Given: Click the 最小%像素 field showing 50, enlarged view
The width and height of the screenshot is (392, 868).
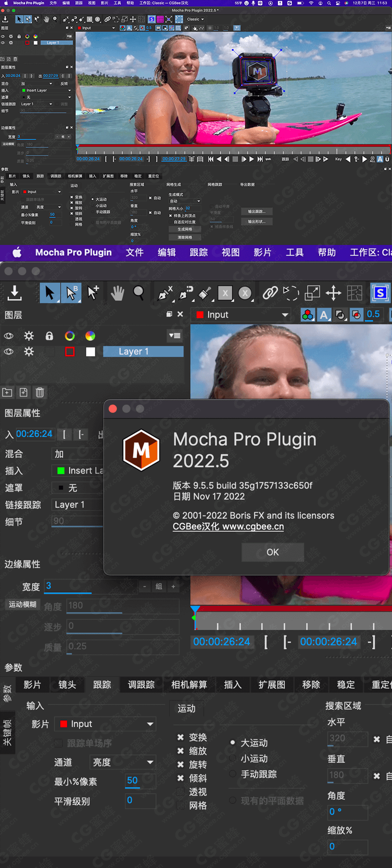Looking at the screenshot, I should click(x=141, y=781).
